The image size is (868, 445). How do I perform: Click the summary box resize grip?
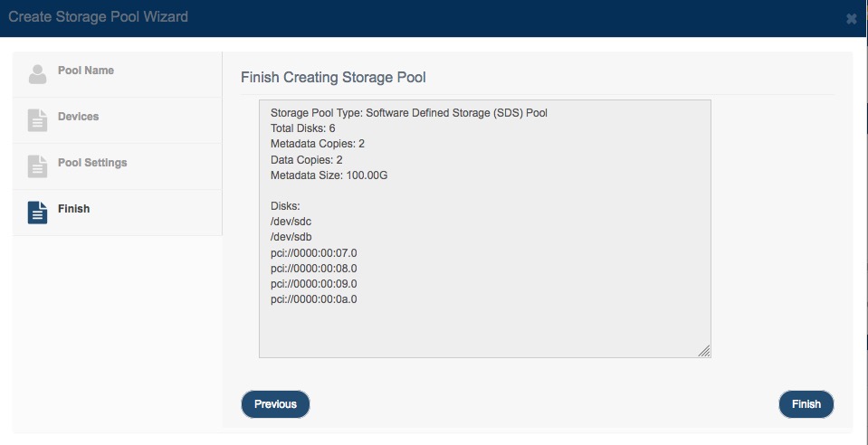pyautogui.click(x=703, y=351)
